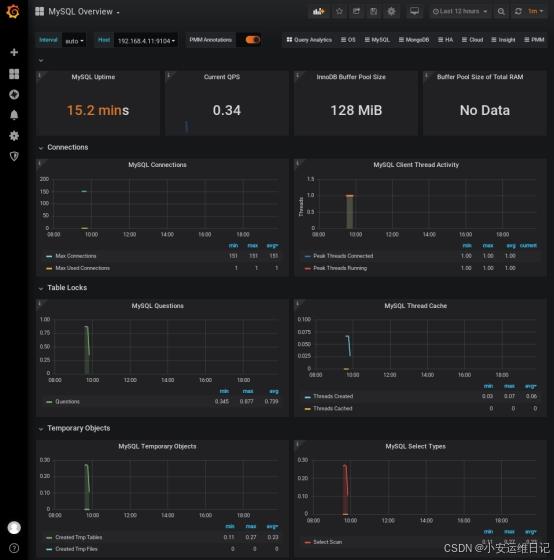Screen dimensions: 554x560
Task: Sort MySQL Questions legend by max
Action: (248, 391)
